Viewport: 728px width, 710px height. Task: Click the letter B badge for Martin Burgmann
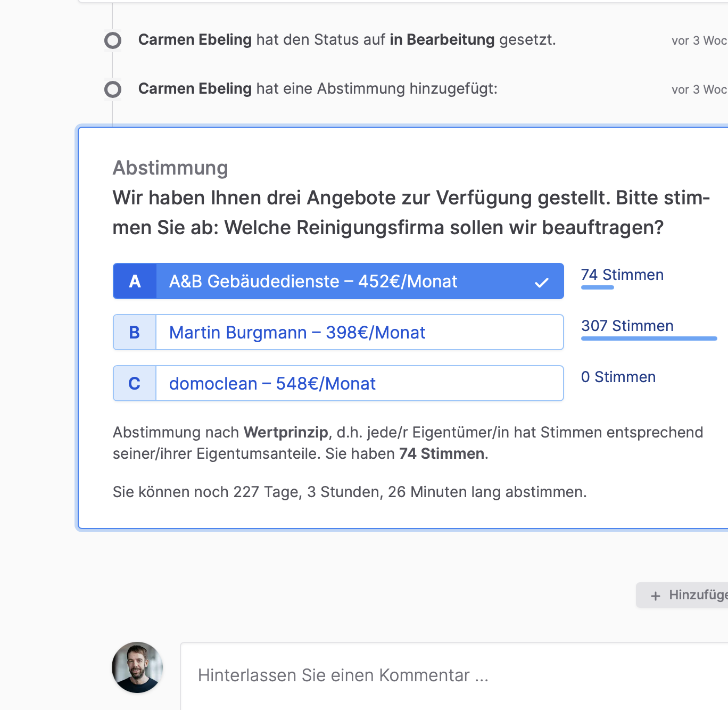[x=135, y=333]
